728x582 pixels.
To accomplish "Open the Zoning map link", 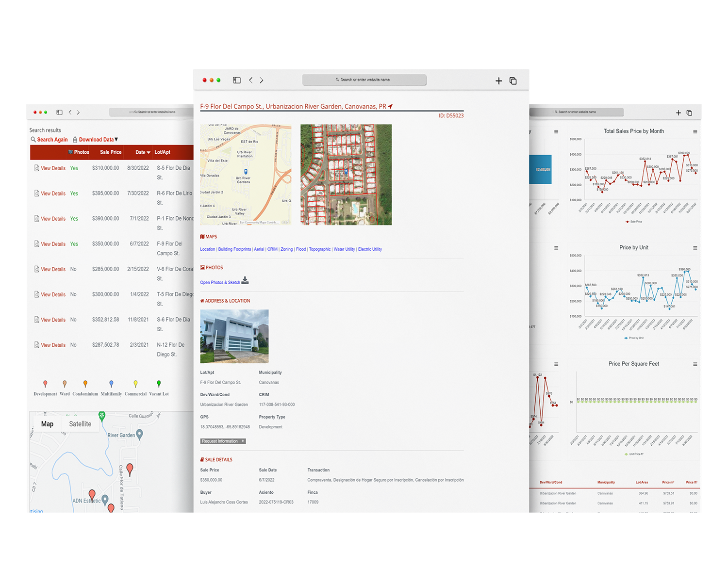I will (286, 249).
